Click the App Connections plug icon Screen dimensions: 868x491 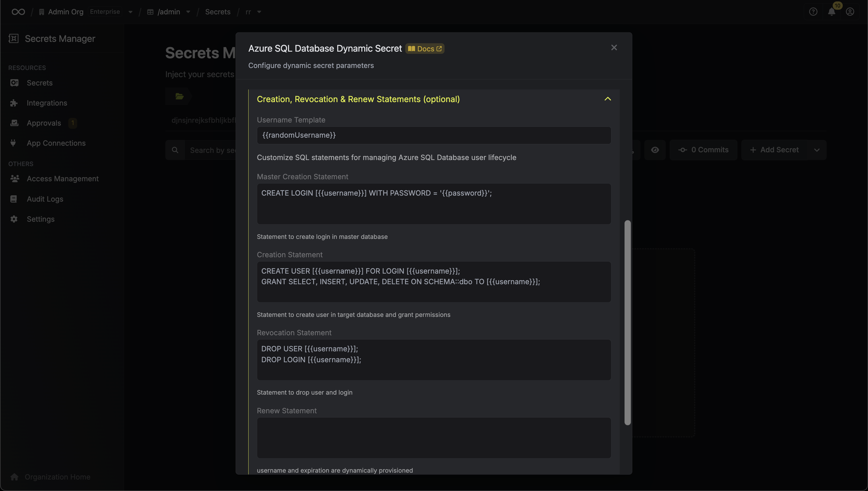(13, 143)
